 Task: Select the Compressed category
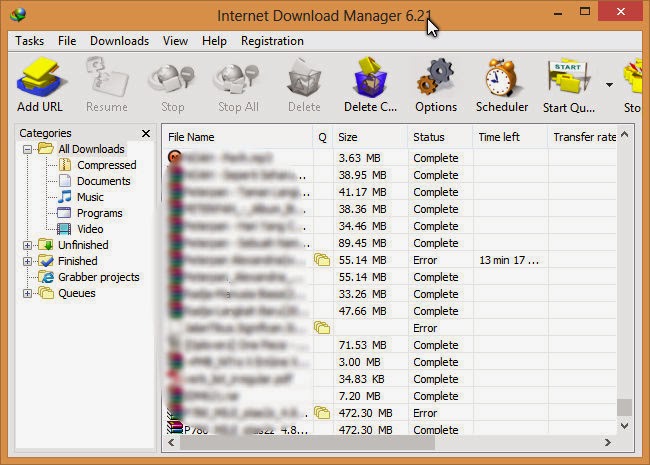(107, 165)
